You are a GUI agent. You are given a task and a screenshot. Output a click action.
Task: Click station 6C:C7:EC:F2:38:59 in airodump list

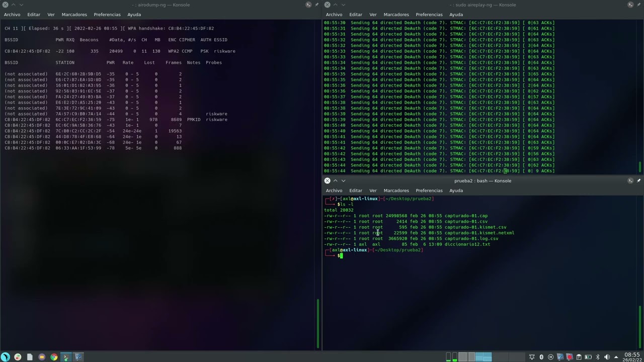point(78,120)
